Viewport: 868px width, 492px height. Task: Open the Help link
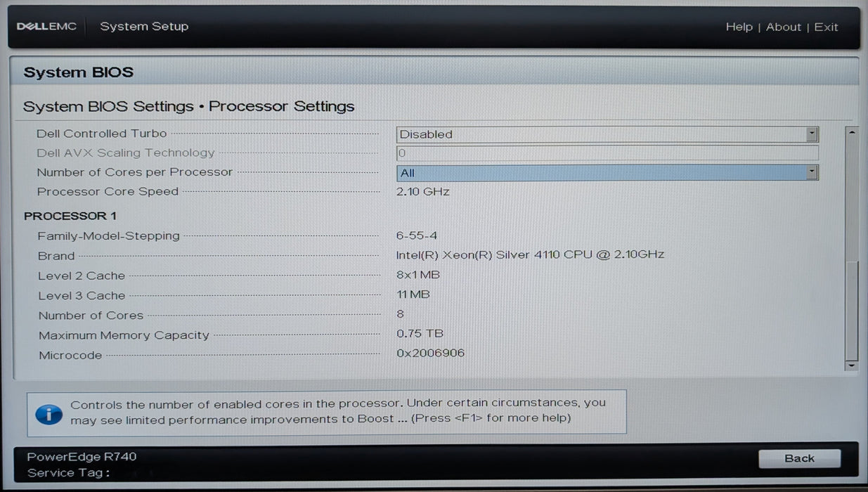(x=739, y=27)
